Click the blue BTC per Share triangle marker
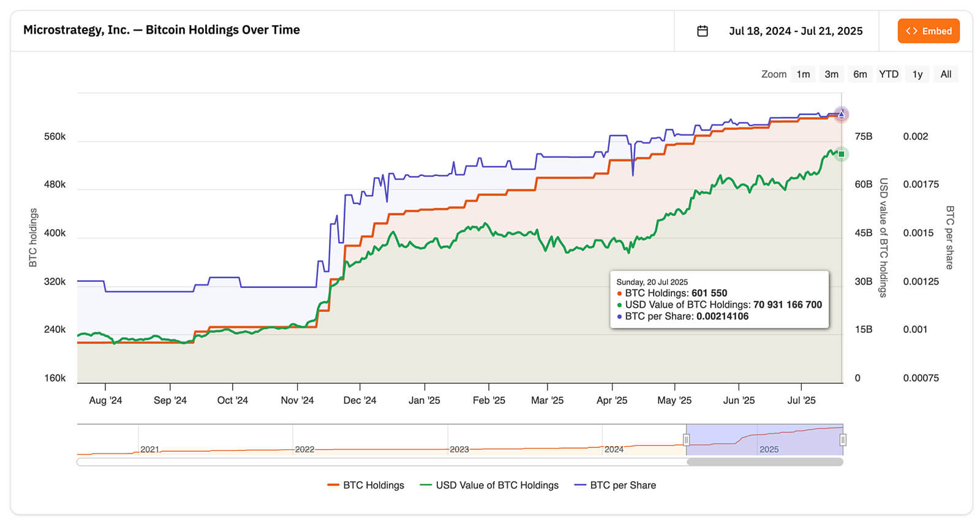980x521 pixels. [842, 114]
